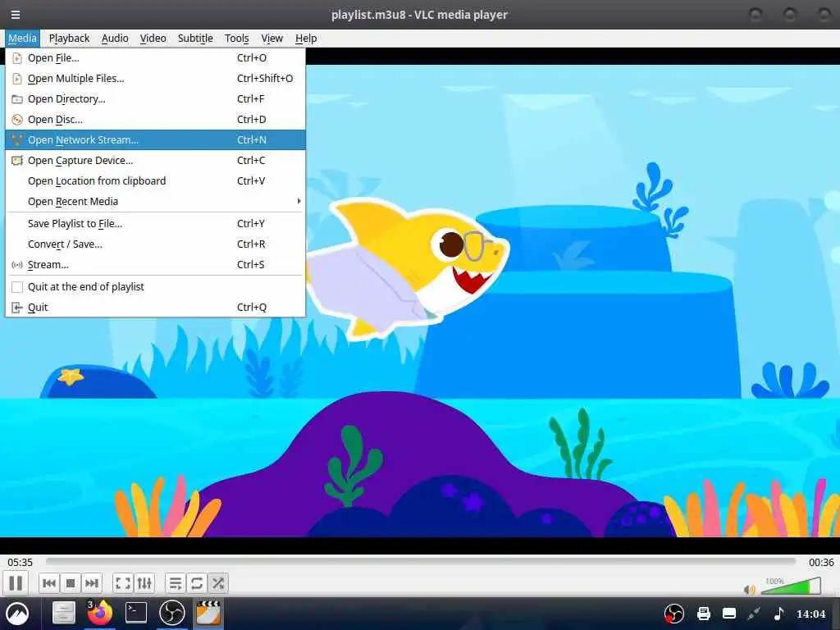Select Convert / Save... entry

pyautogui.click(x=155, y=244)
